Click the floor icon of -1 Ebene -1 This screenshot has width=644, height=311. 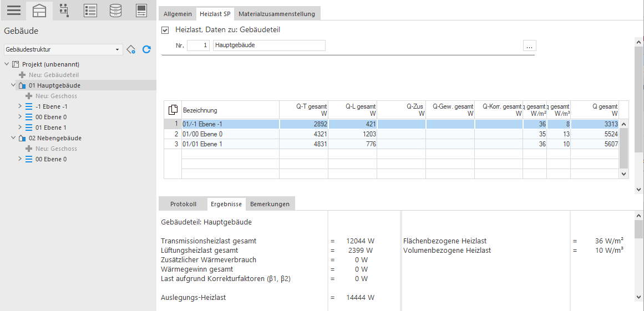click(x=29, y=106)
